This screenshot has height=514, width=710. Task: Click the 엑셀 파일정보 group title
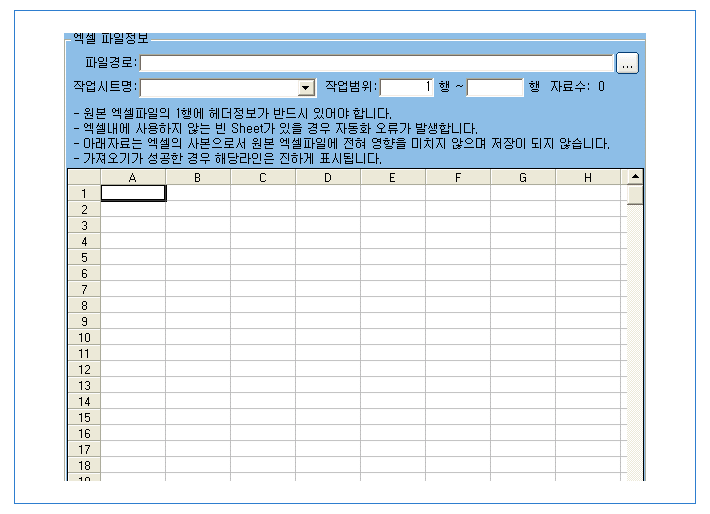pos(111,38)
